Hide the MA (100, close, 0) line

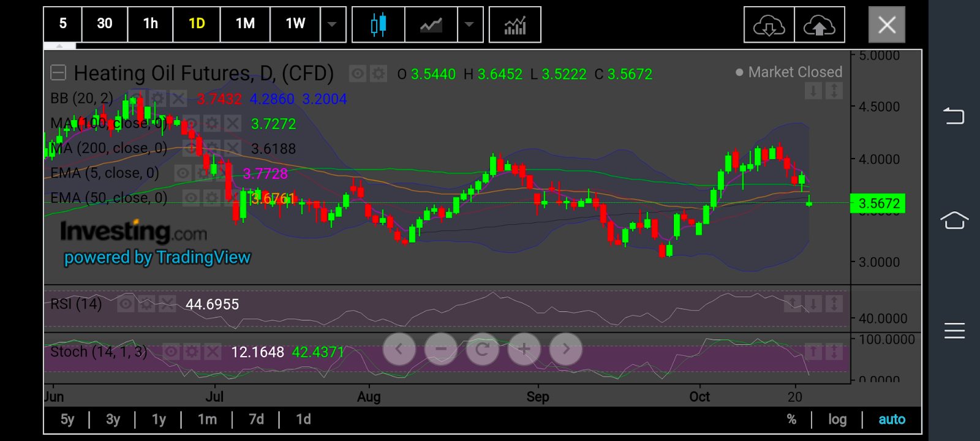tap(191, 124)
